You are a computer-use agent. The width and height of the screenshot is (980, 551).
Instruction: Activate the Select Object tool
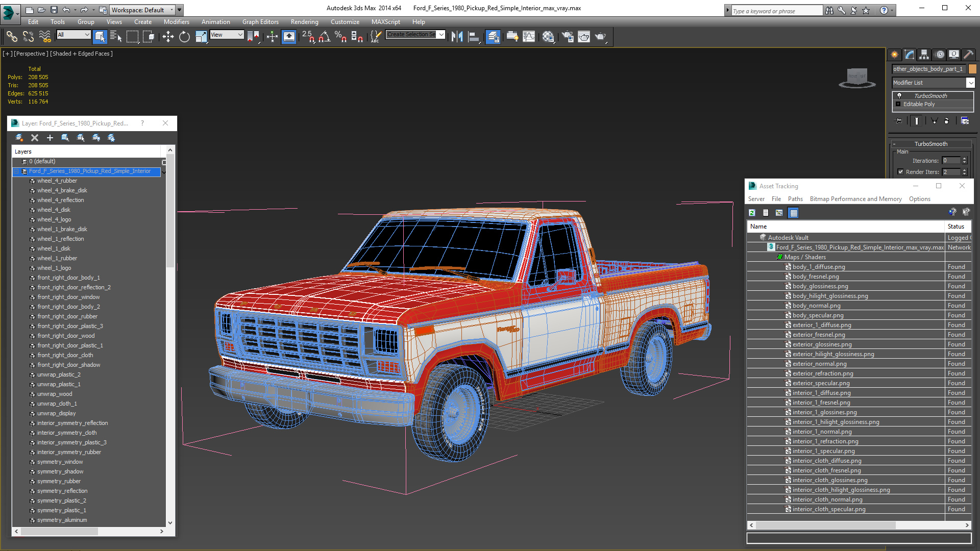click(x=100, y=36)
